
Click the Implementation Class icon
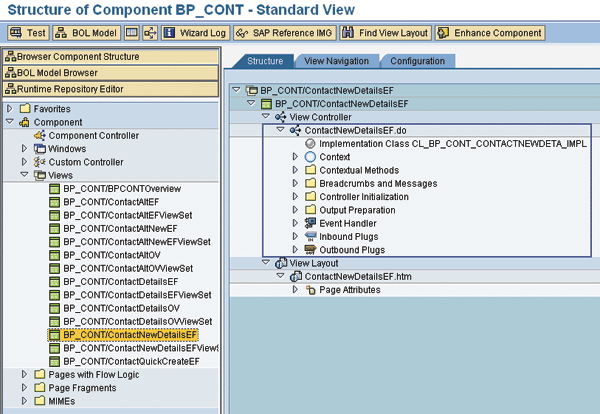(x=310, y=144)
